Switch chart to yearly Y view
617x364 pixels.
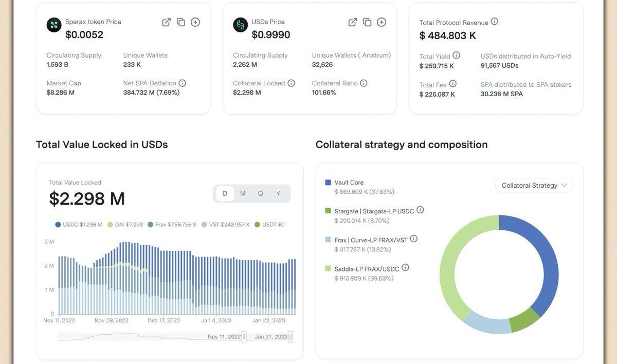(x=278, y=194)
